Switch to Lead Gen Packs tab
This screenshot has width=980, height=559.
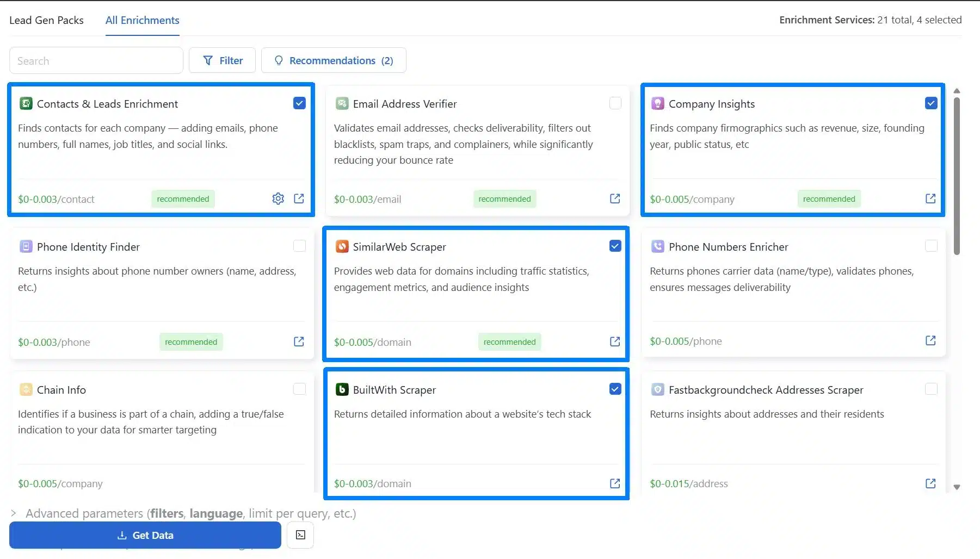click(46, 20)
